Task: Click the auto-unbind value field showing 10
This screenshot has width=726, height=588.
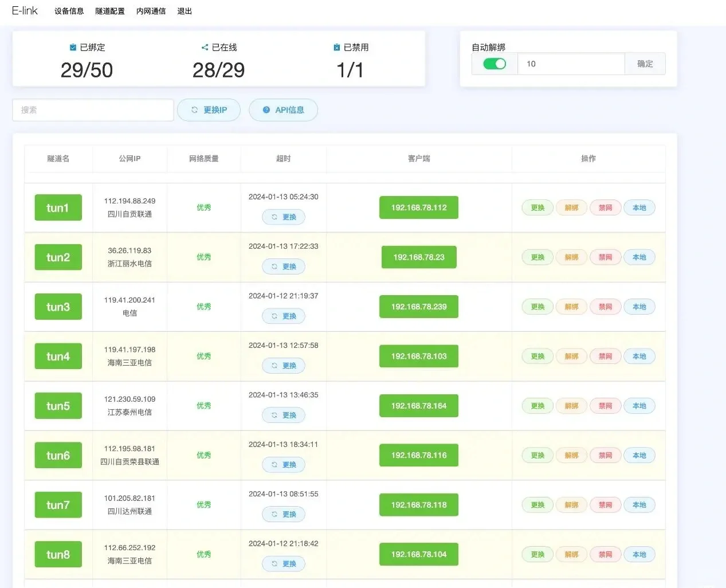Action: tap(571, 64)
